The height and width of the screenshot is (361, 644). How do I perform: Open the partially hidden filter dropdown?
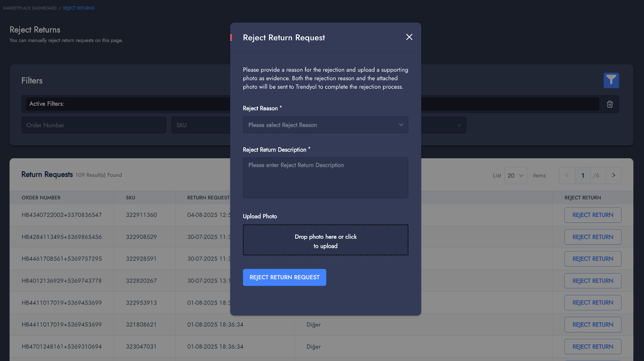click(444, 125)
